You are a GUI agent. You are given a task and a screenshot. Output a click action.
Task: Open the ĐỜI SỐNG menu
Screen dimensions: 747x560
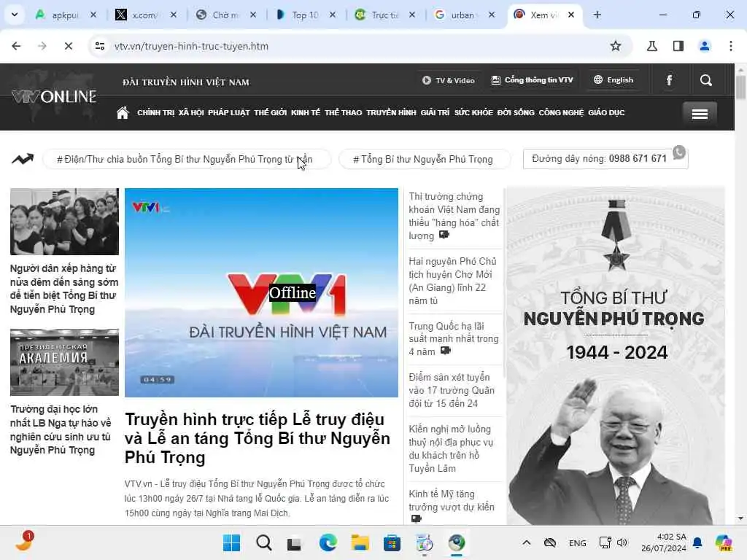[x=516, y=113]
